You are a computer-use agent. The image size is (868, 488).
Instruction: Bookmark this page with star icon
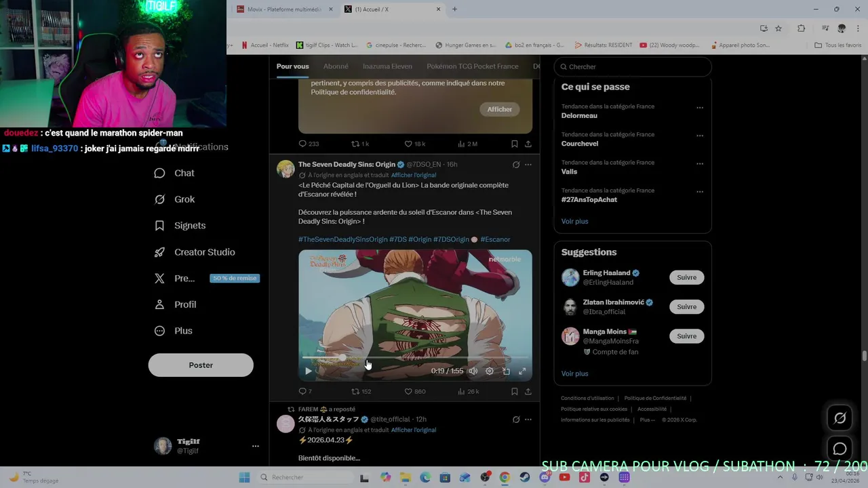pos(778,28)
